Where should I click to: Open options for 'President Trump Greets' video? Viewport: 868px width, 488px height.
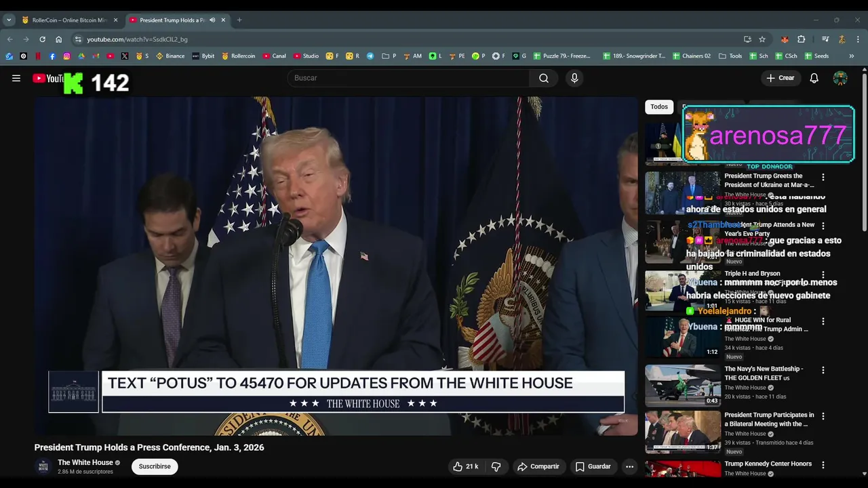pyautogui.click(x=823, y=177)
